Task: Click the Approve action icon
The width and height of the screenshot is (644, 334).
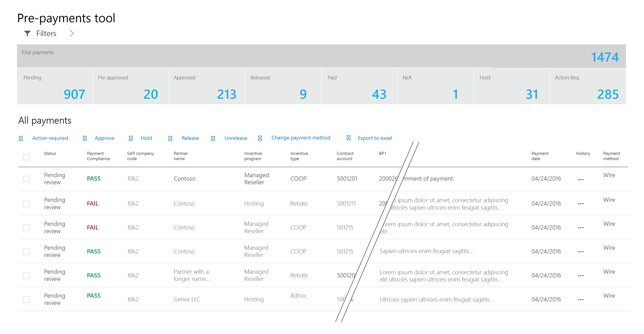Action: click(85, 138)
